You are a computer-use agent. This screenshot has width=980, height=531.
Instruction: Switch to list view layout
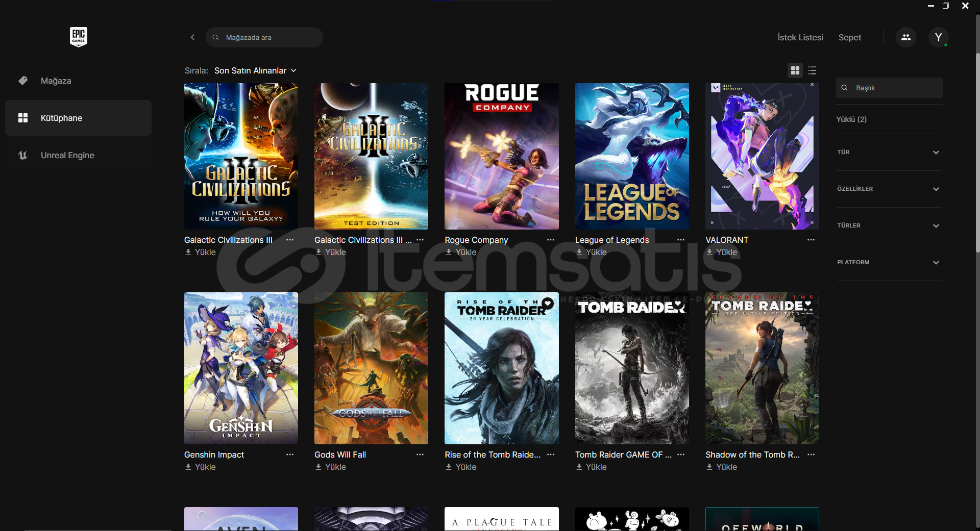pyautogui.click(x=812, y=70)
